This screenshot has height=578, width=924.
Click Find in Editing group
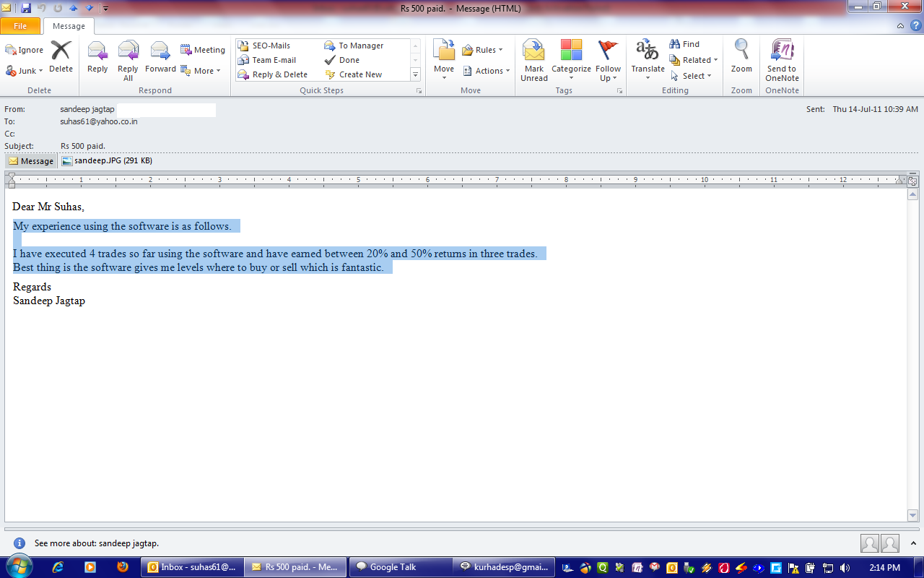(x=684, y=44)
